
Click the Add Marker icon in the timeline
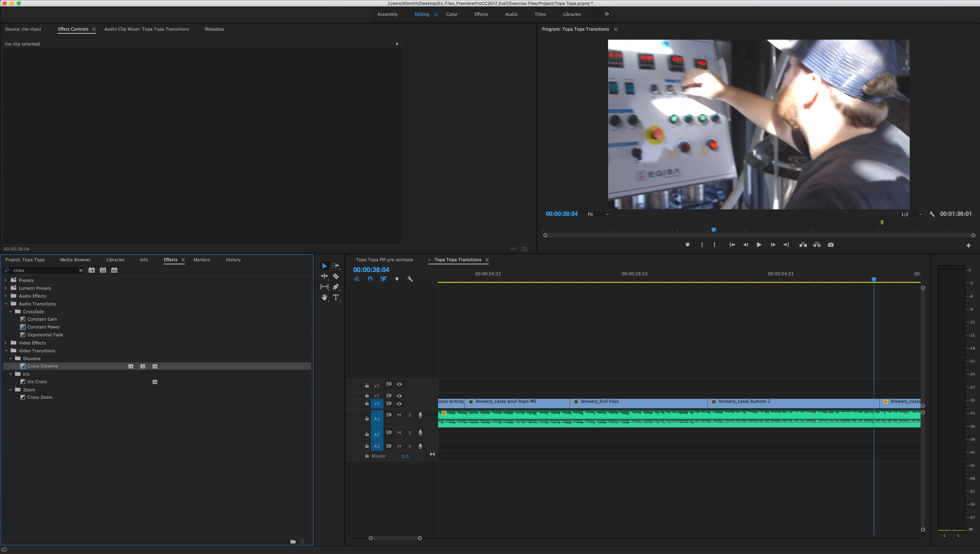click(397, 279)
